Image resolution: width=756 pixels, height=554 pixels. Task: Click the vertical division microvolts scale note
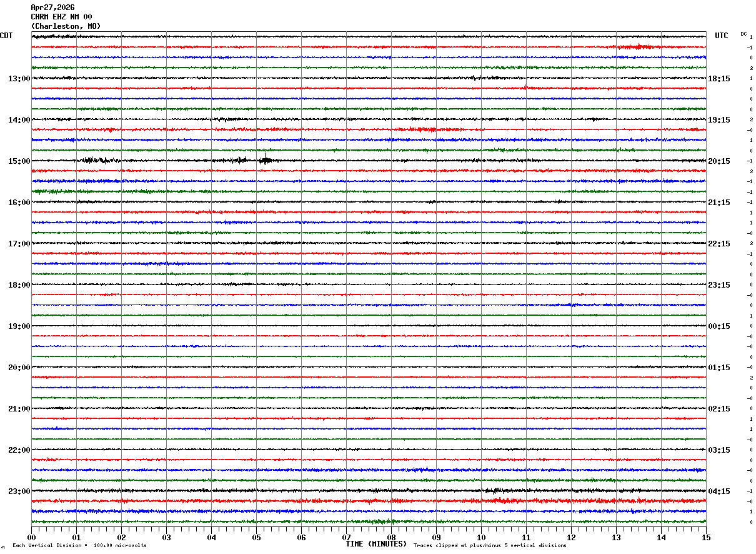click(79, 545)
